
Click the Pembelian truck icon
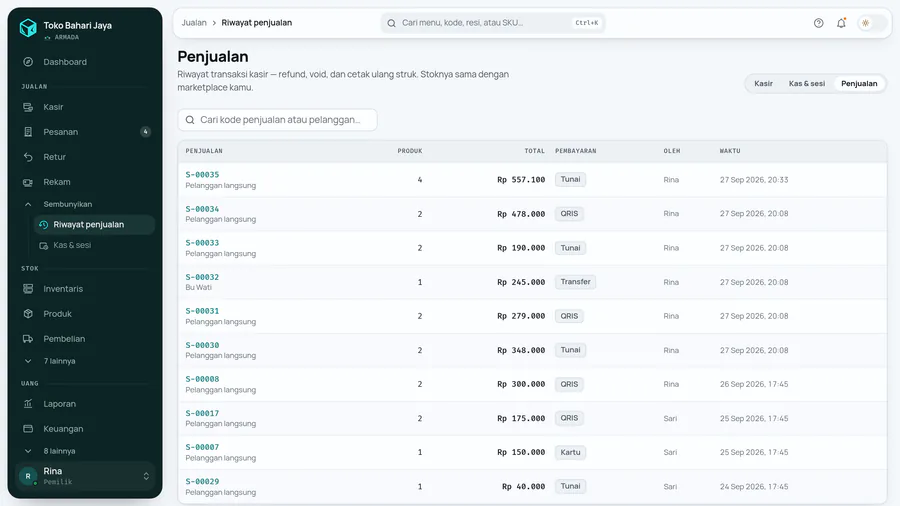(x=28, y=339)
